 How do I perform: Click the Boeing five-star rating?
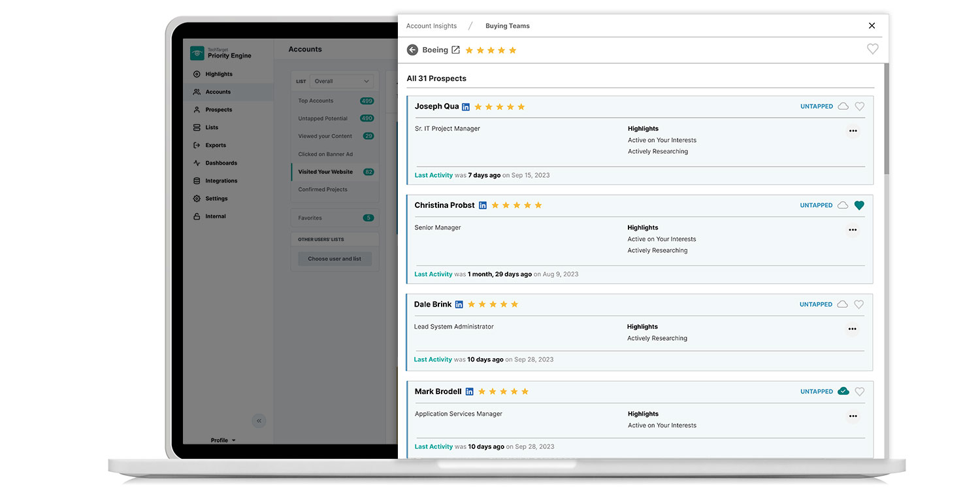click(491, 50)
